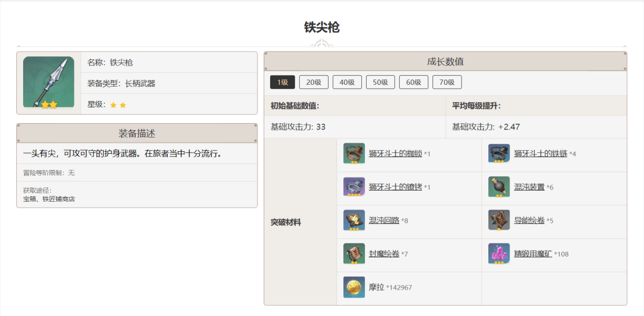This screenshot has width=644, height=316.
Task: Click the 导能绘卷 scroll icon
Action: tap(499, 220)
